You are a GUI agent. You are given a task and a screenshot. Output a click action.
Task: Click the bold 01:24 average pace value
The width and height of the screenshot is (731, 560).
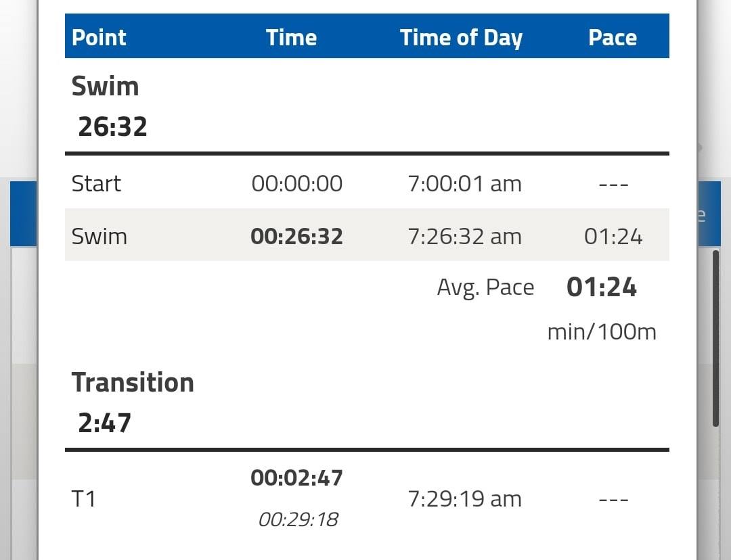(602, 287)
